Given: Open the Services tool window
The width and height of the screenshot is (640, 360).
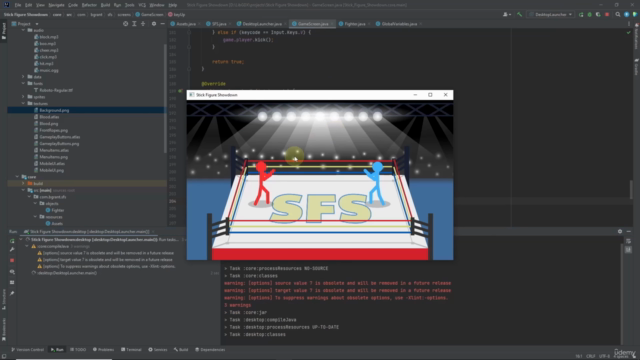Looking at the screenshot, I should click(x=158, y=349).
